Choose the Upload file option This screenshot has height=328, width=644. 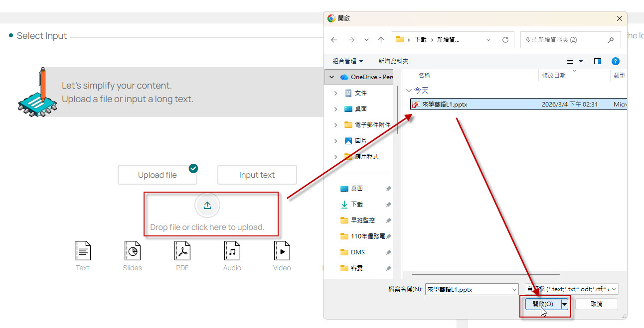coord(158,175)
